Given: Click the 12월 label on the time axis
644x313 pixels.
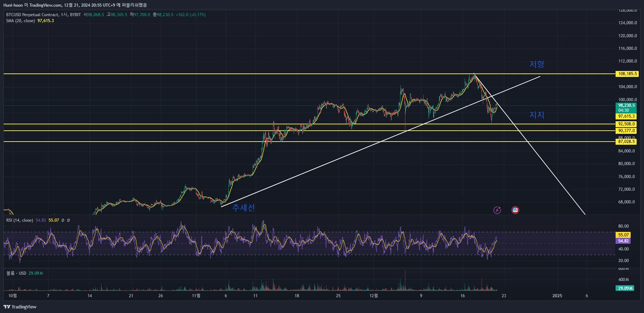Looking at the screenshot, I should (x=374, y=296).
